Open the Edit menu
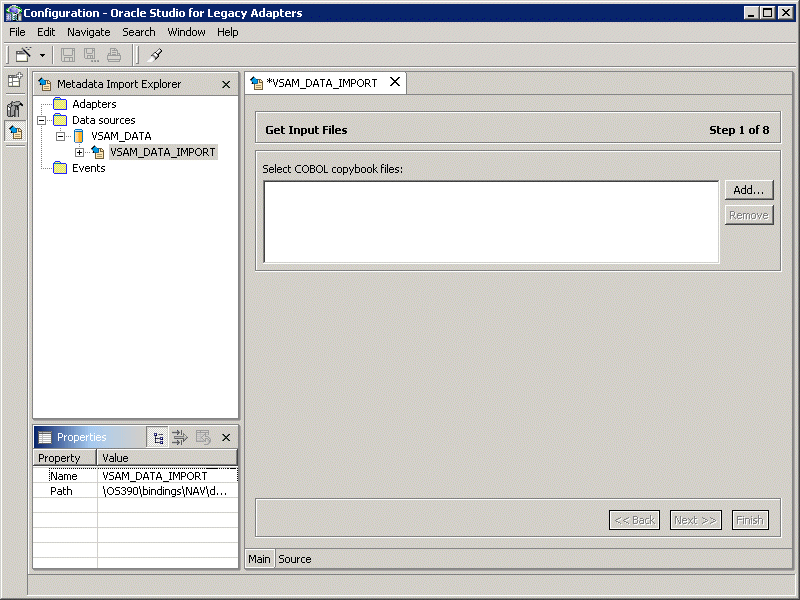The height and width of the screenshot is (600, 800). point(46,32)
